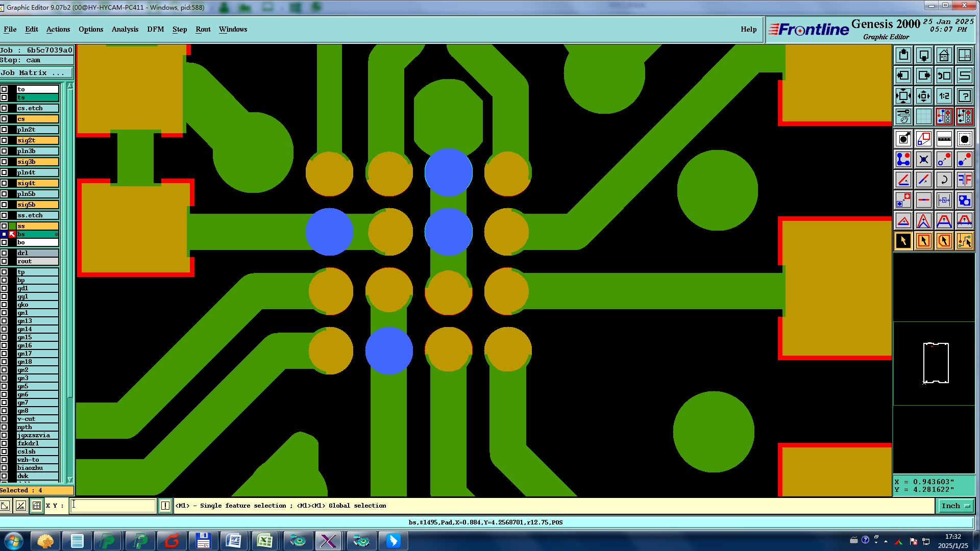Activate the net selection pointer icon

click(964, 241)
